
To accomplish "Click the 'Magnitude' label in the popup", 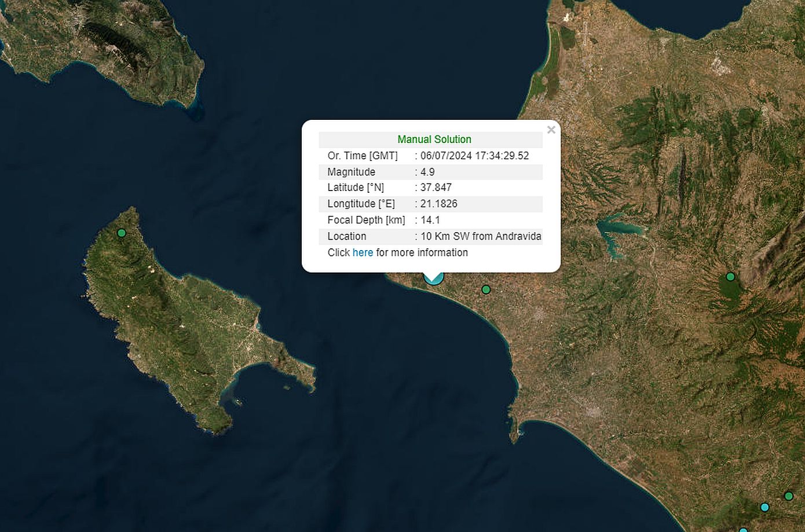I will pos(351,172).
